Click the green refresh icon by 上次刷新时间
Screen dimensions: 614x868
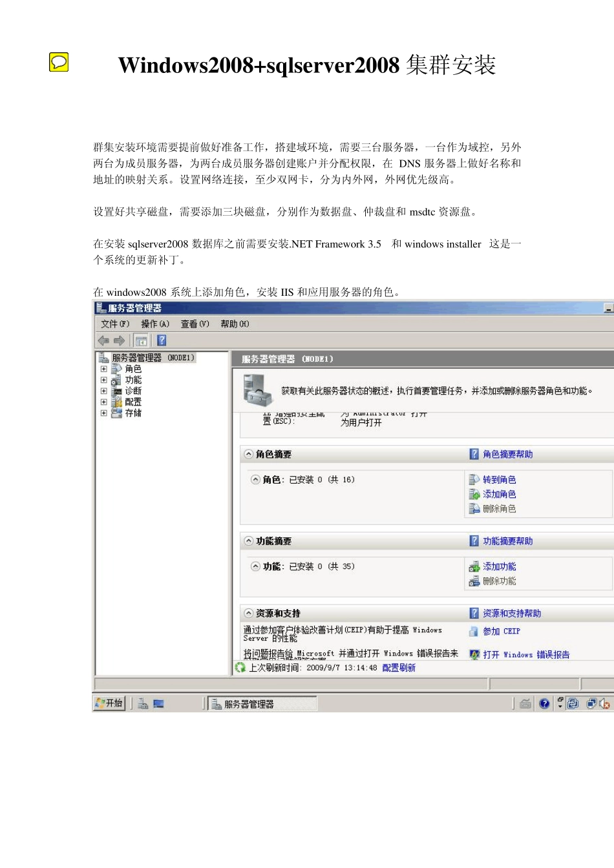click(x=240, y=667)
